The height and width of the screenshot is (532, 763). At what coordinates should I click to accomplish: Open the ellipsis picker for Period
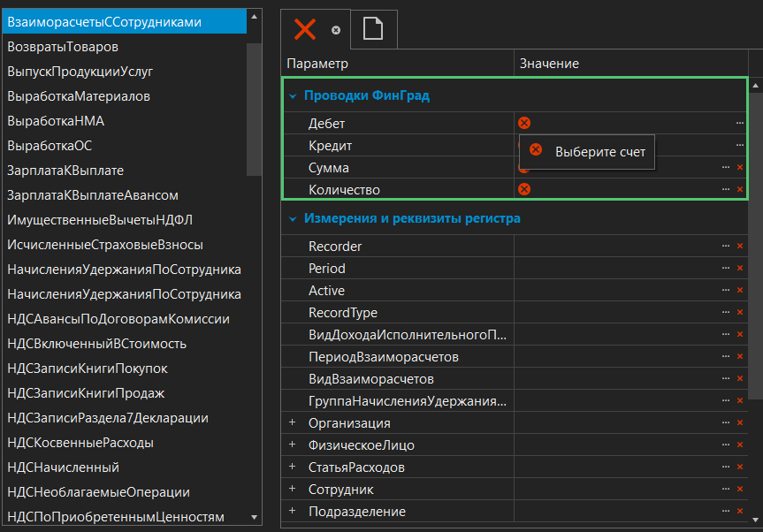726,269
